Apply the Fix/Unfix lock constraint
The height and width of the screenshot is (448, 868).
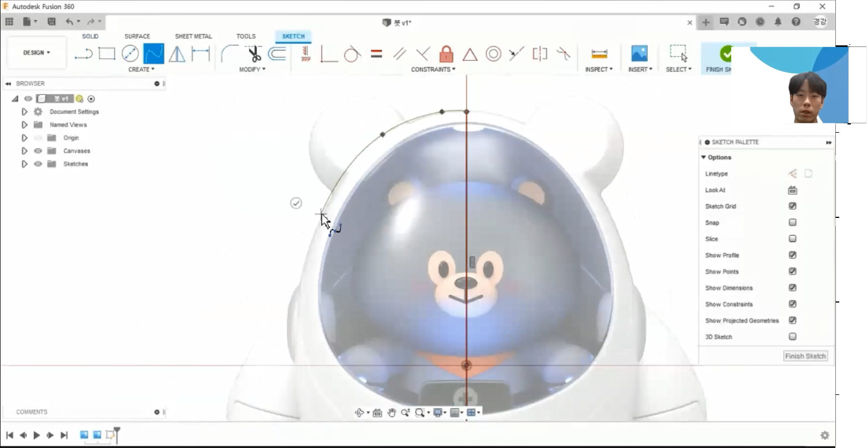click(446, 54)
